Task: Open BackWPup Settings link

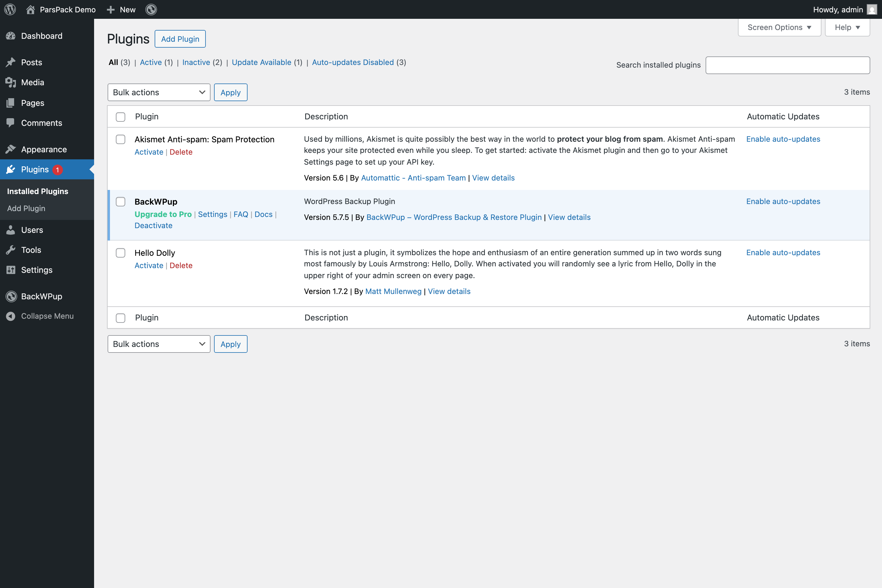Action: (213, 214)
